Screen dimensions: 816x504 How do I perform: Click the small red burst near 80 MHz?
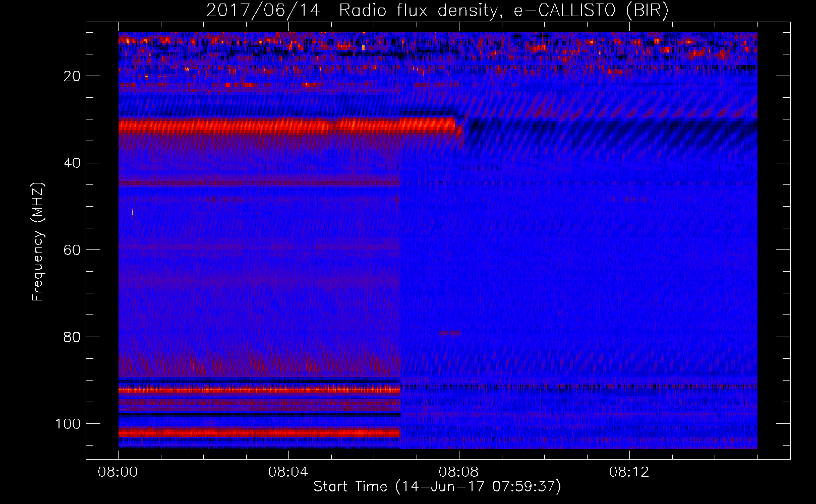tap(450, 333)
